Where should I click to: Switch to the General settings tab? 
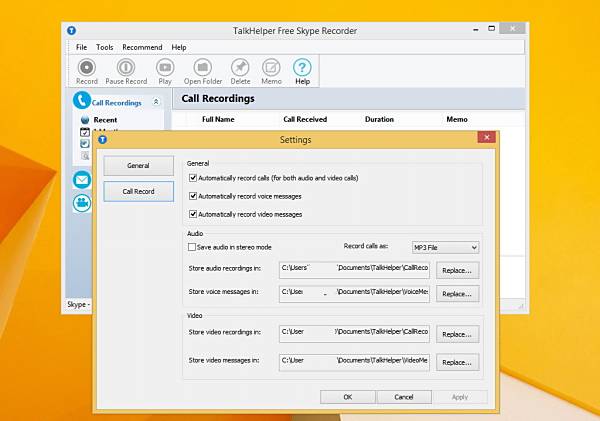[139, 166]
